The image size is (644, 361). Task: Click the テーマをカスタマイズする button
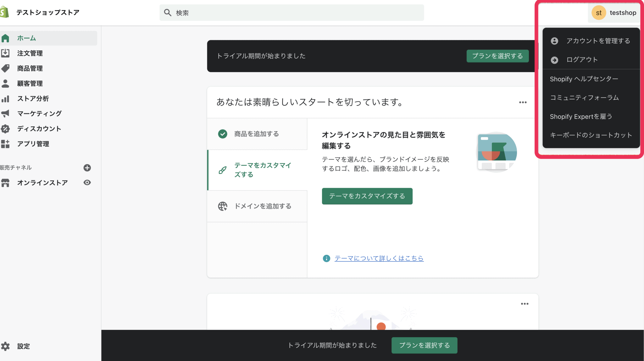tap(367, 196)
